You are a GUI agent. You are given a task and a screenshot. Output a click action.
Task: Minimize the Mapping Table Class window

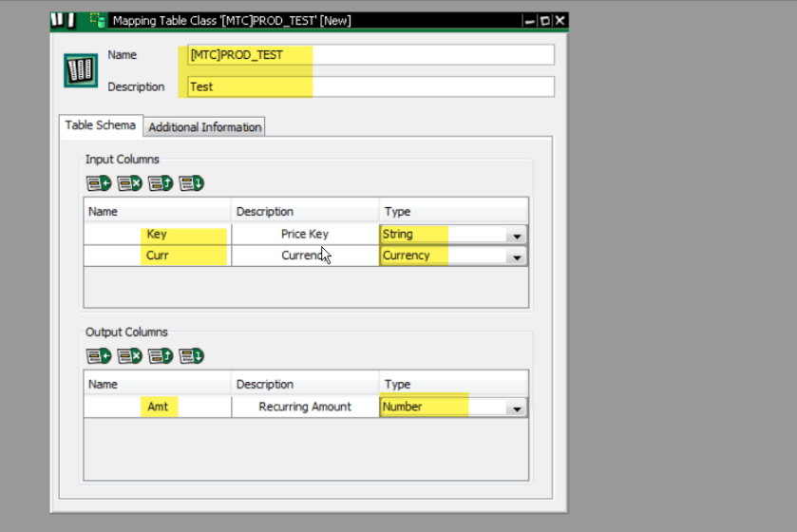[x=529, y=21]
